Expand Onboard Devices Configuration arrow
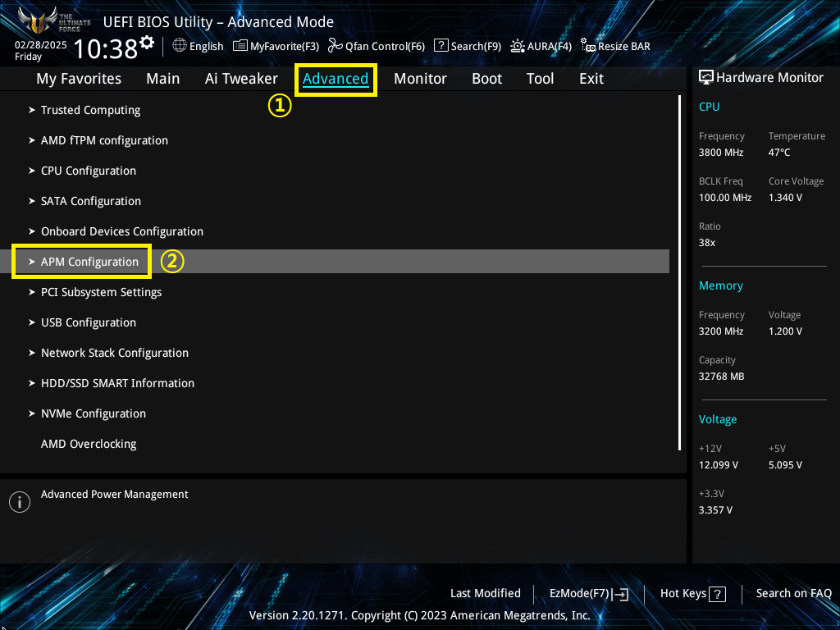The image size is (840, 630). pyautogui.click(x=32, y=231)
